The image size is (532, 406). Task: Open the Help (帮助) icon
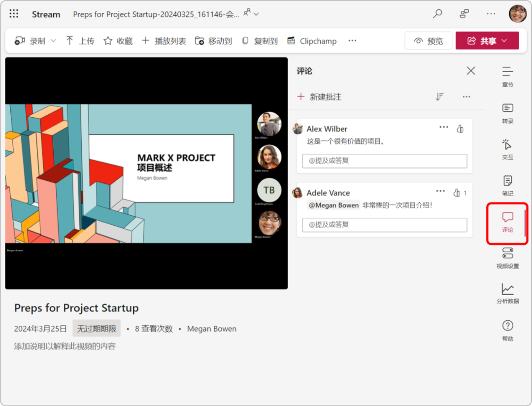[507, 330]
